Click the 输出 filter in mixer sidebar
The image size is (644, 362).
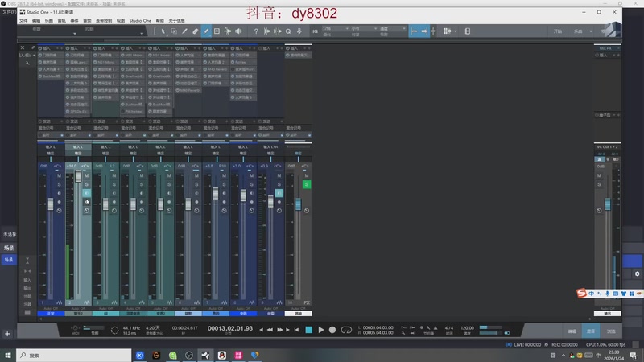[27, 288]
